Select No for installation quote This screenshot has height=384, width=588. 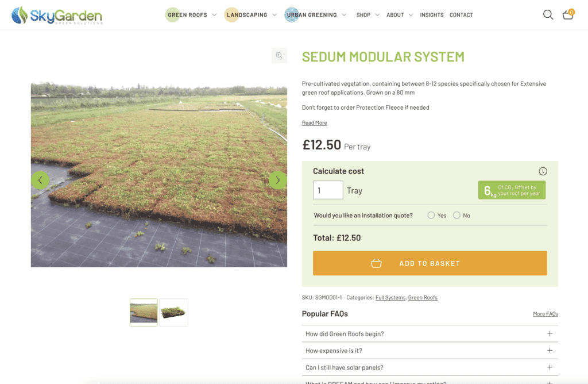click(457, 215)
